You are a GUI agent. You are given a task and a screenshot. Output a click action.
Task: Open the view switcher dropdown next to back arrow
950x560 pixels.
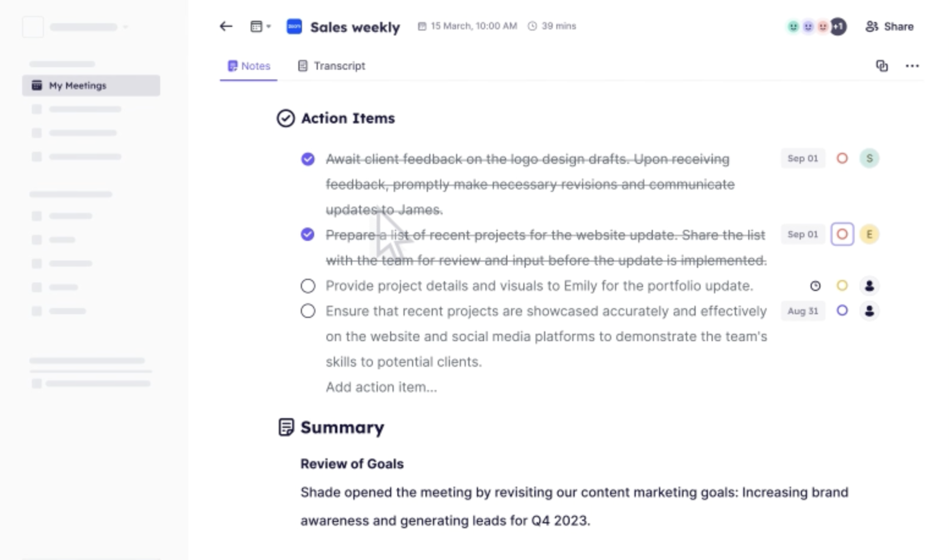coord(259,26)
